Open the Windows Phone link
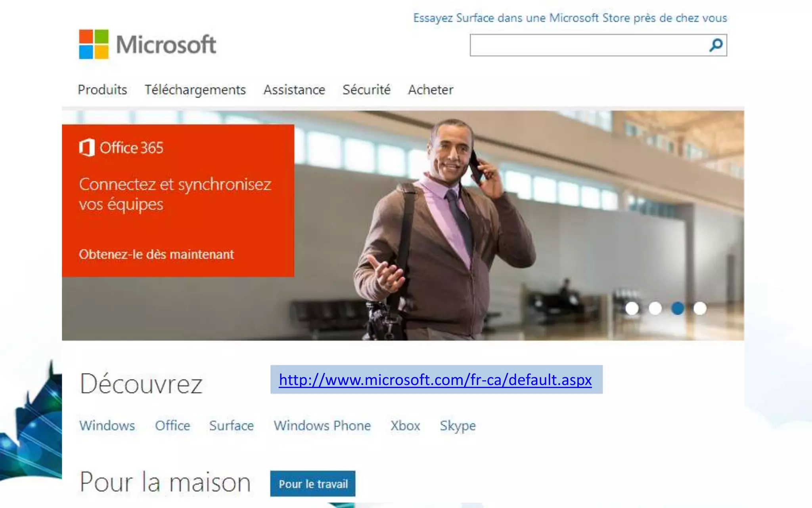 point(322,425)
